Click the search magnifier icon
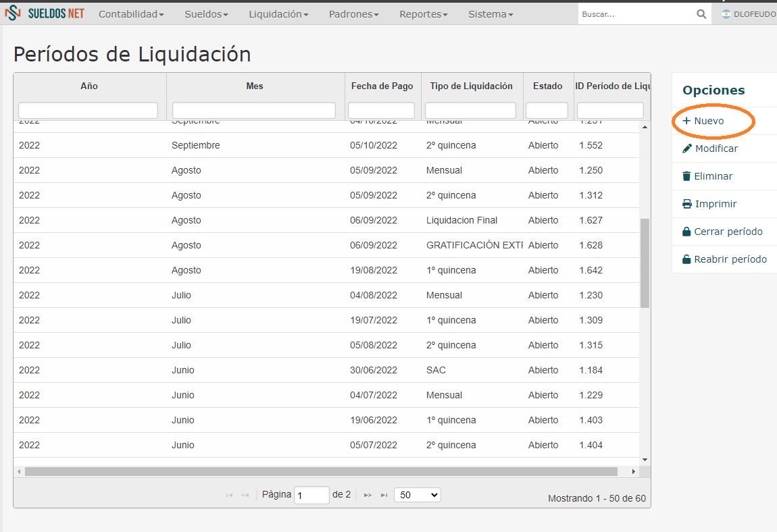This screenshot has height=532, width=777. (x=701, y=14)
